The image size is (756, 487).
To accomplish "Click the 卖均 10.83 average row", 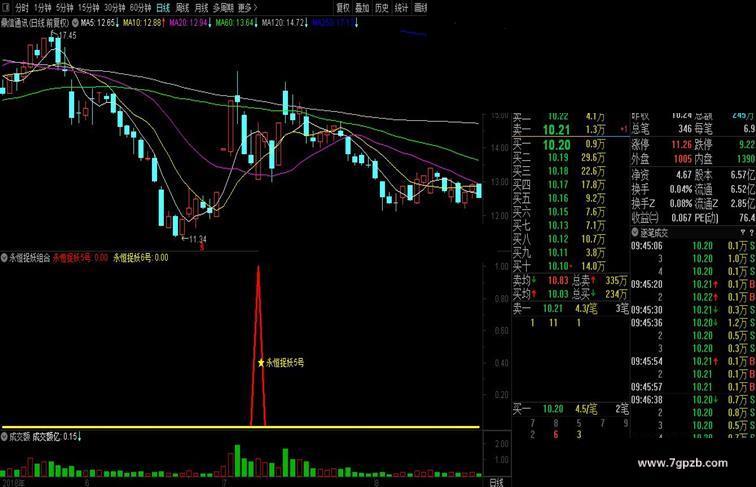I will [540, 280].
